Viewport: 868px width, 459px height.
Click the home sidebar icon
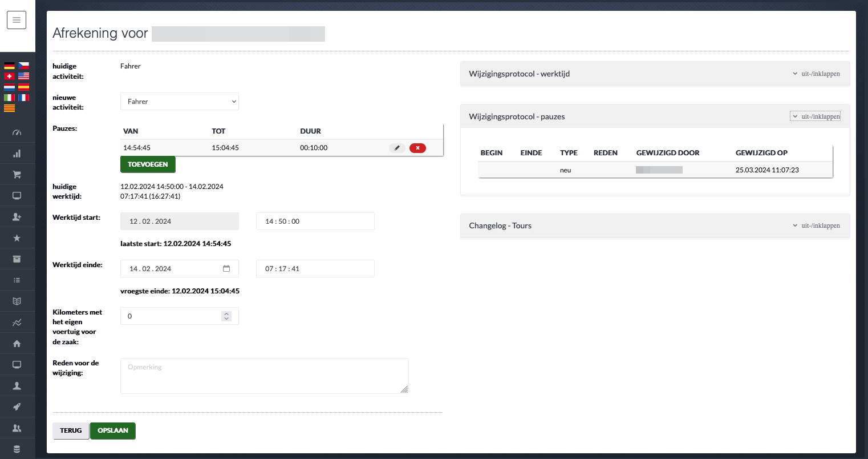[x=17, y=344]
